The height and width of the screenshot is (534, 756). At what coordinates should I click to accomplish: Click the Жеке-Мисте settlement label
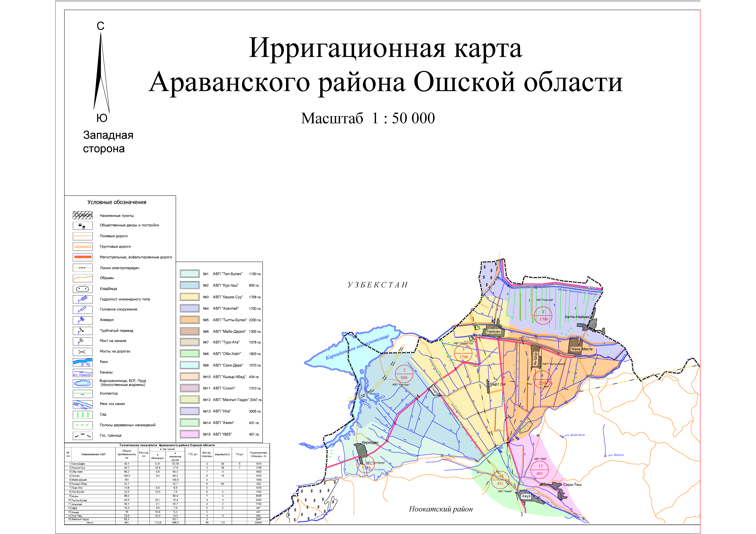[x=582, y=349]
